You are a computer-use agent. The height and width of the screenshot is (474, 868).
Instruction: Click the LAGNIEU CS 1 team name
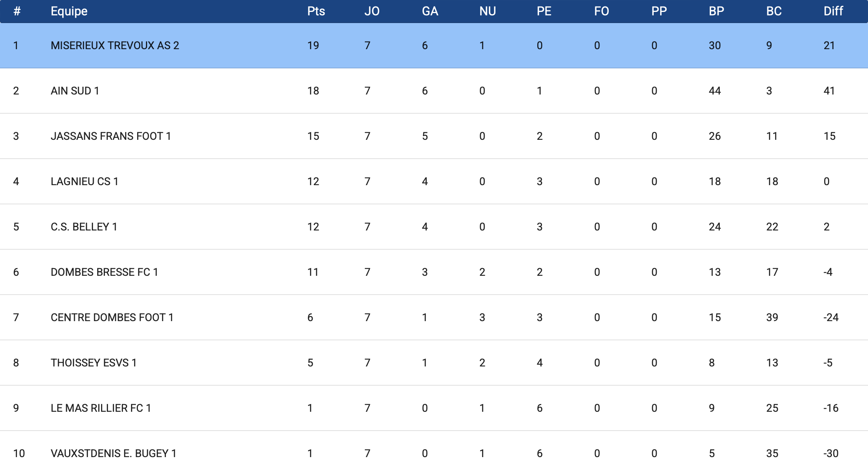click(x=84, y=181)
